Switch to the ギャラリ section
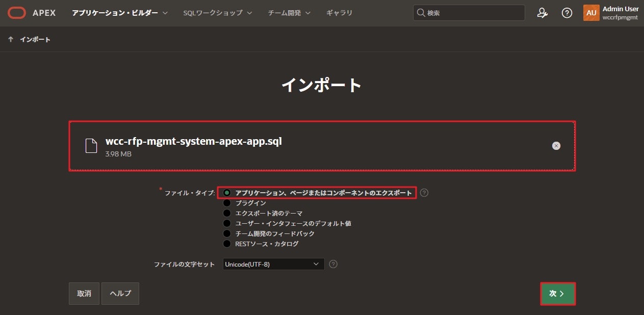Screen dimensions: 644x315 point(339,13)
